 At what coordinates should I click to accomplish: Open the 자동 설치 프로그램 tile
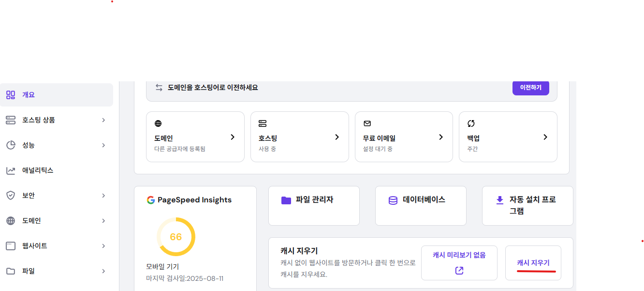click(527, 206)
